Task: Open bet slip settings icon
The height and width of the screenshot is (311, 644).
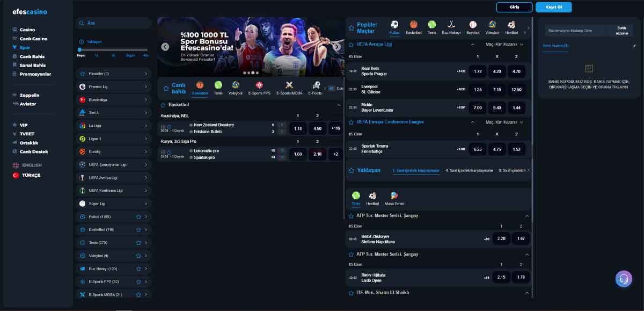Action: [634, 46]
